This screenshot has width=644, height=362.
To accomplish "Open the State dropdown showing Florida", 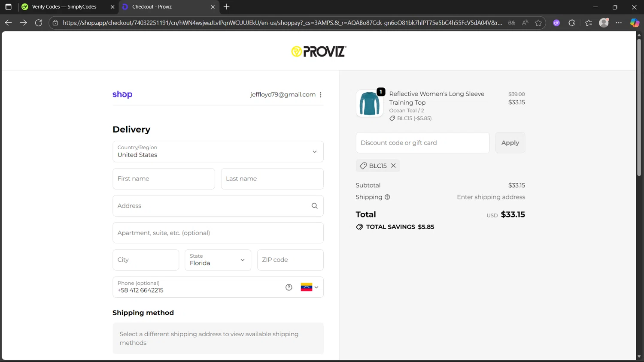I will [x=218, y=260].
